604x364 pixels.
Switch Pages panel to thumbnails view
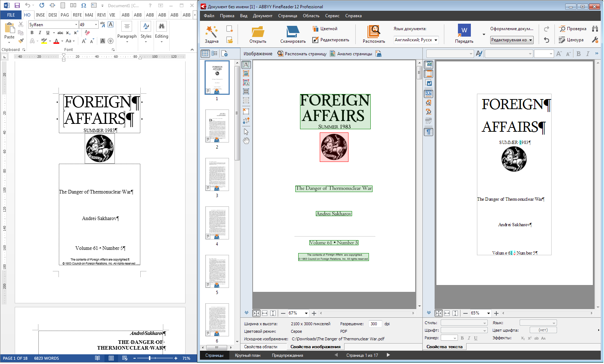coord(205,53)
